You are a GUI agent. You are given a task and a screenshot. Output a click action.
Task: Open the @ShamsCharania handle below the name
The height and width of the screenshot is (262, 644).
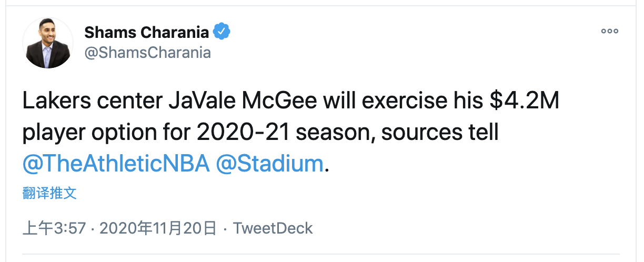pyautogui.click(x=147, y=53)
